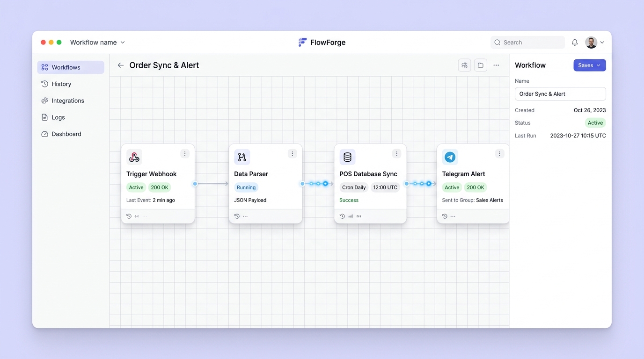Open history icon in POS Database Sync footer
Image resolution: width=644 pixels, height=359 pixels.
[x=342, y=216]
